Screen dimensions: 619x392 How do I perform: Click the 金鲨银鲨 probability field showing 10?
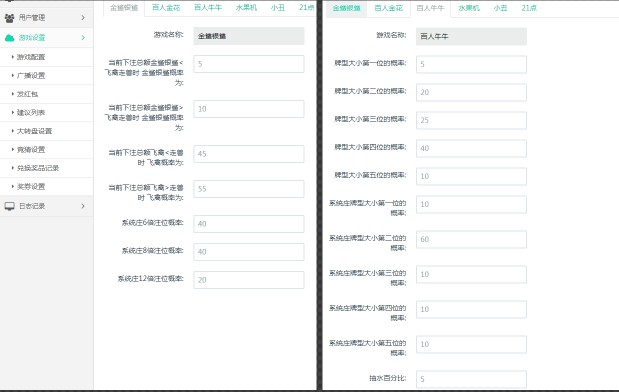(249, 109)
